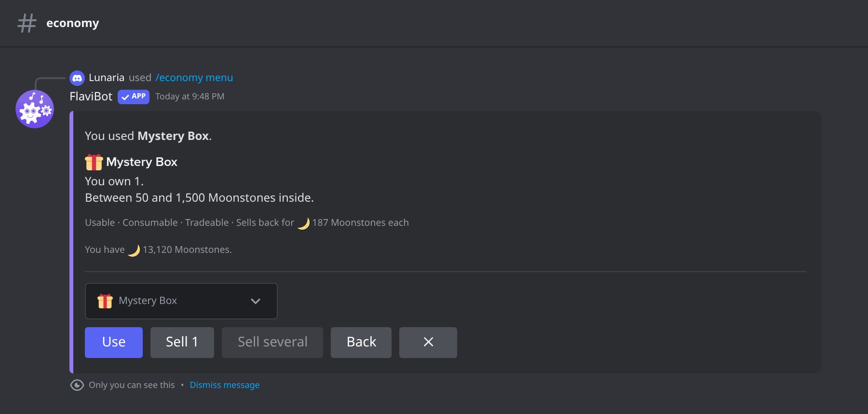Go Back to the economy menu

pyautogui.click(x=361, y=343)
